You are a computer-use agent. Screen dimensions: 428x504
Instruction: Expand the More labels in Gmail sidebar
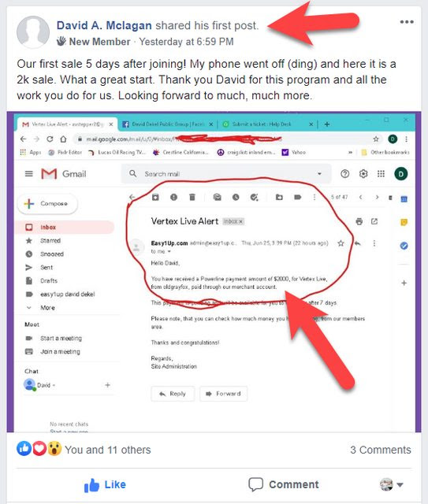(x=47, y=308)
